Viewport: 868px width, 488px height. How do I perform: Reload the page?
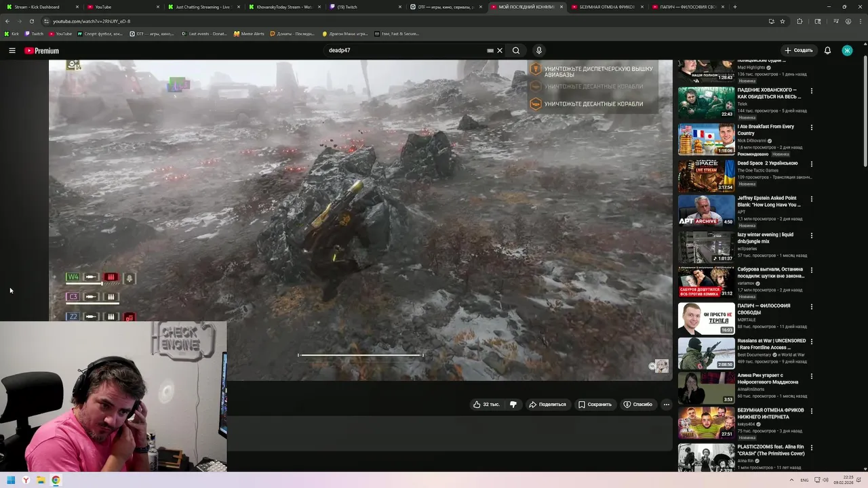click(x=31, y=21)
